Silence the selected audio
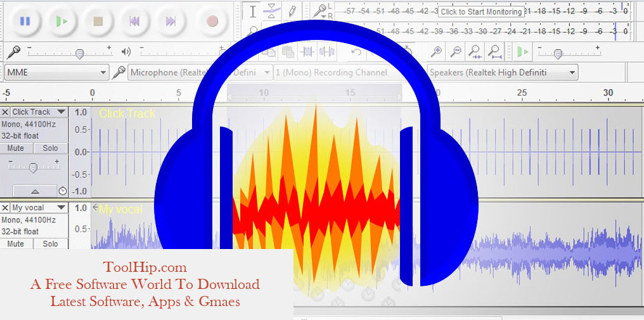644x320 pixels. tap(327, 52)
